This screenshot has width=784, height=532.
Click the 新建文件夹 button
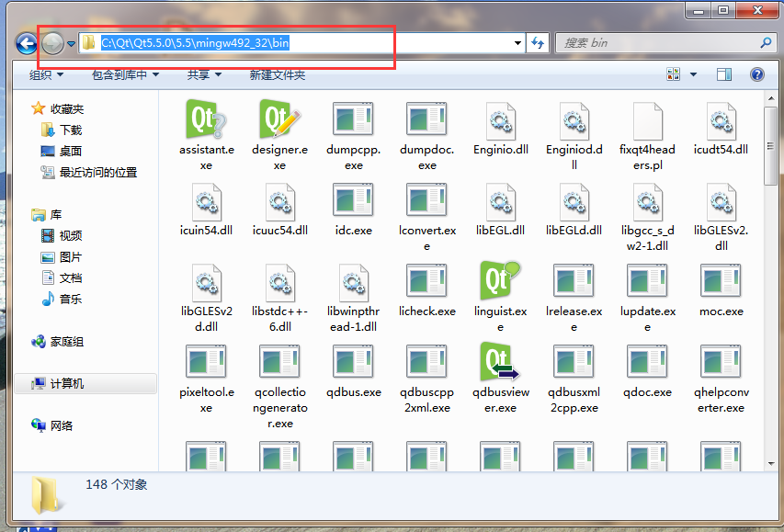tap(277, 75)
